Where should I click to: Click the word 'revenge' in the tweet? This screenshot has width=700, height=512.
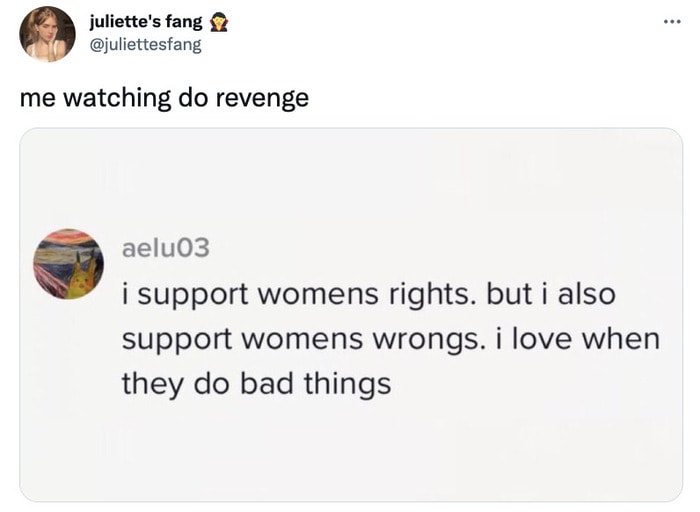(262, 99)
